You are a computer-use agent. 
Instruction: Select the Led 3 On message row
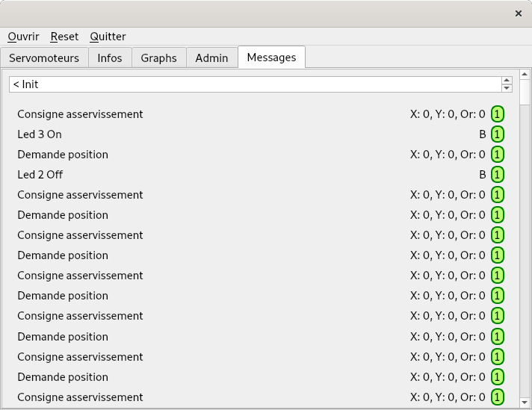(261, 134)
